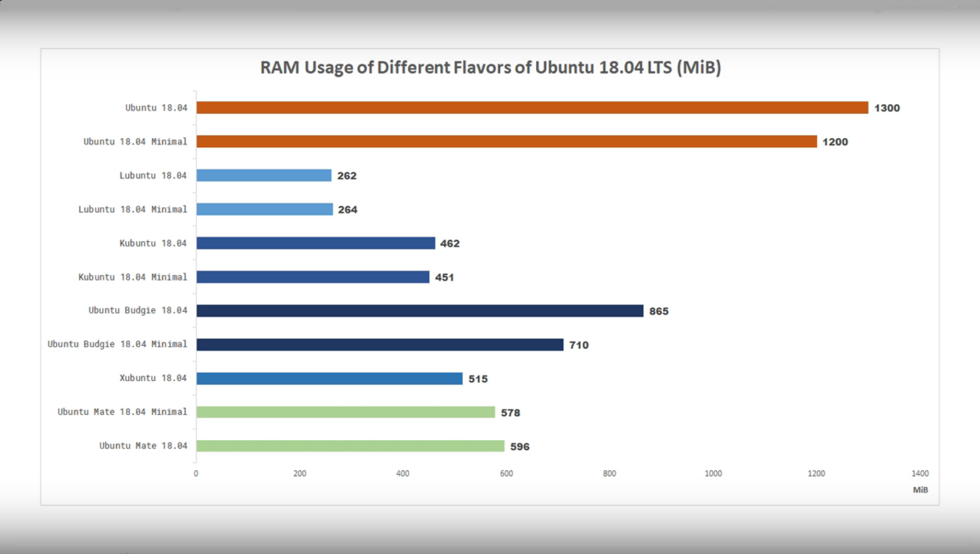Click the 'Kubuntu 18.04' axis label
980x554 pixels.
coord(153,243)
